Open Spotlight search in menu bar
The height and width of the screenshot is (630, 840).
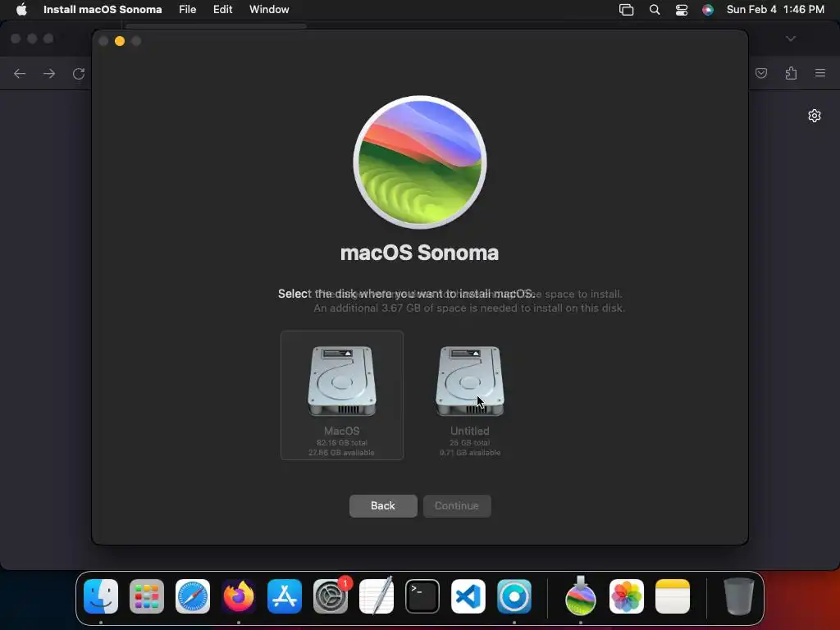[x=654, y=10]
